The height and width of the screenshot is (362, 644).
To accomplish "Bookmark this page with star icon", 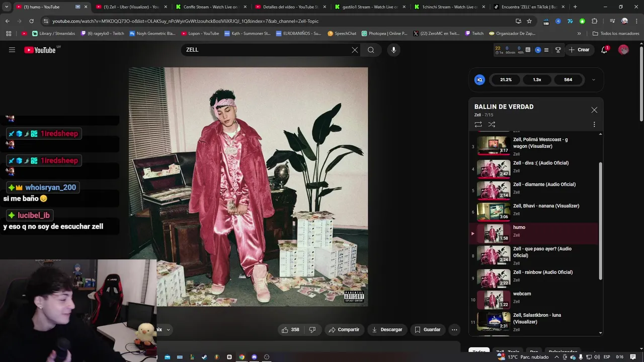I will pyautogui.click(x=529, y=21).
